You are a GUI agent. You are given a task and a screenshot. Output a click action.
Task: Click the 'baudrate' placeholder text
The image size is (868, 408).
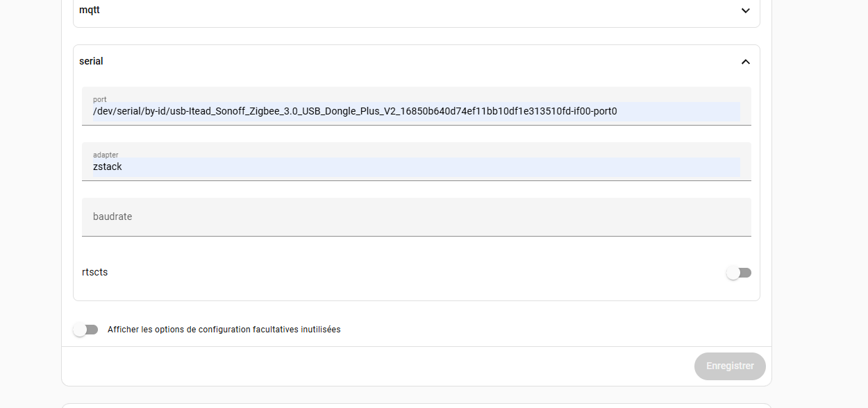(112, 216)
